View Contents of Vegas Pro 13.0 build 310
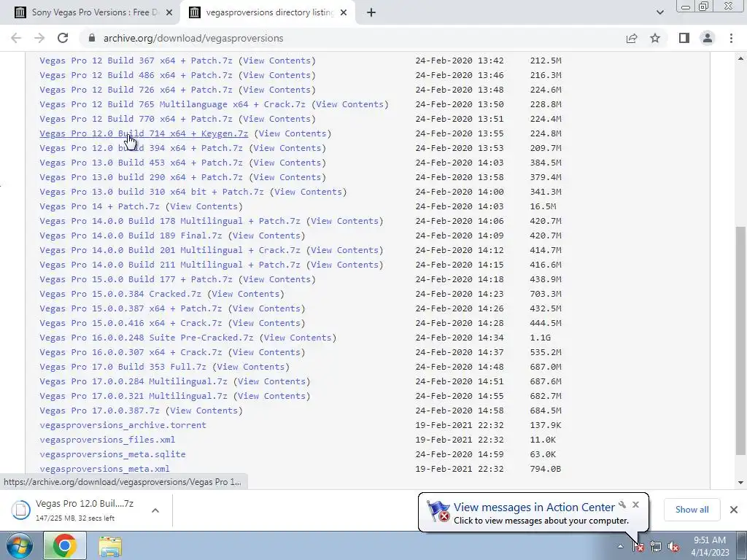 [x=308, y=192]
